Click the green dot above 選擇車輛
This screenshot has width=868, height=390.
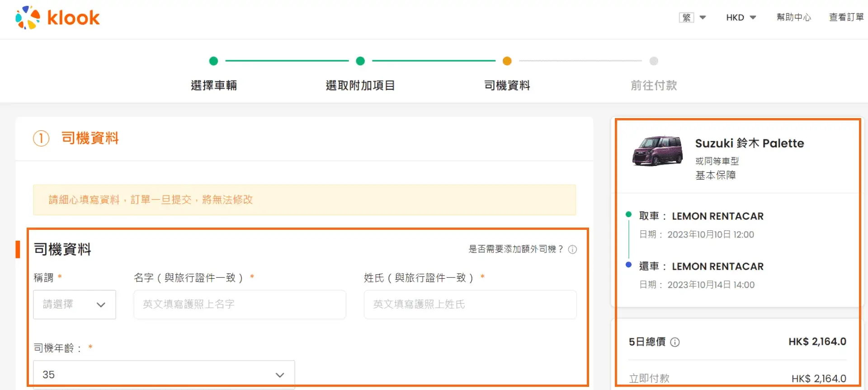pyautogui.click(x=214, y=61)
